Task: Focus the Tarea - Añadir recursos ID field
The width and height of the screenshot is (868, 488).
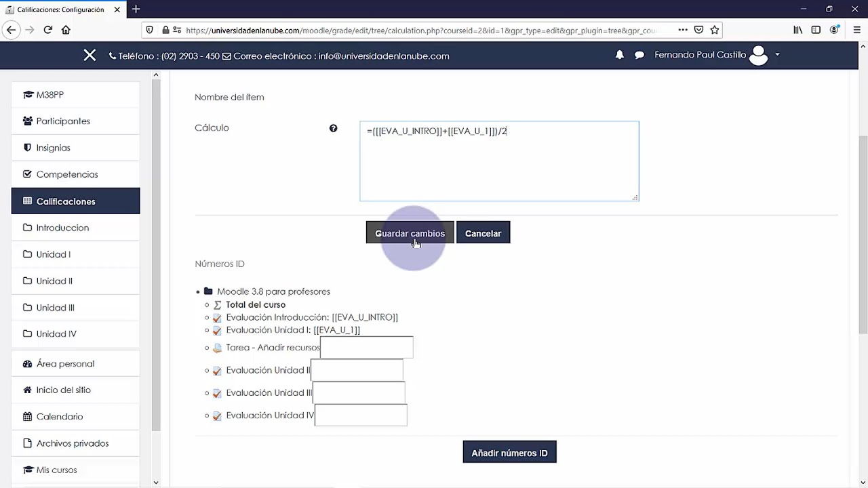Action: [366, 348]
